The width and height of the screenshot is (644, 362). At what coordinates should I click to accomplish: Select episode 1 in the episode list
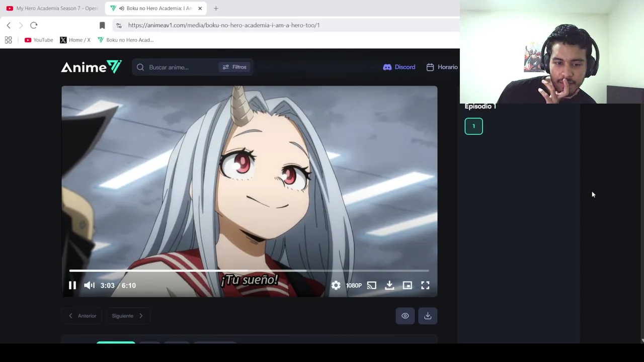473,126
